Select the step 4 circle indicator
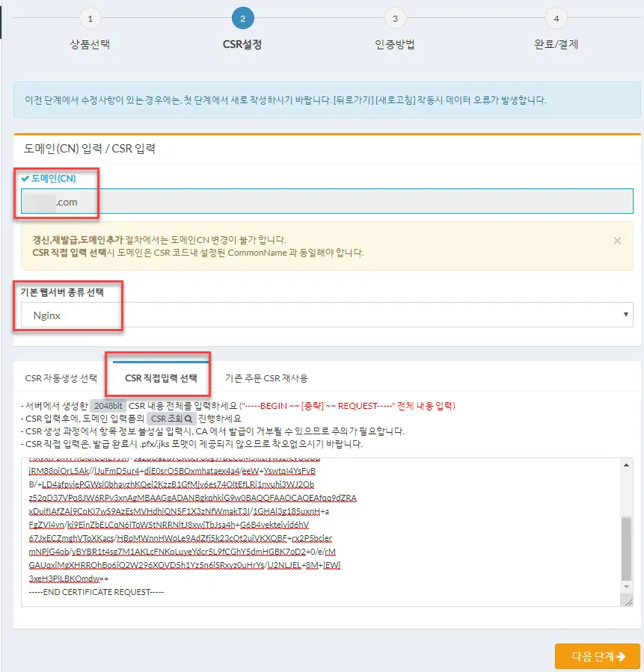This screenshot has width=644, height=672. pos(556,19)
